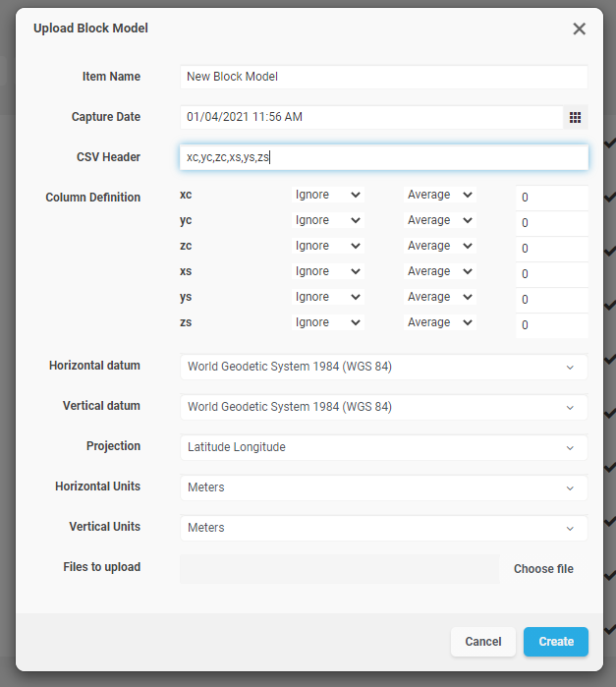Click the Create button
The width and height of the screenshot is (616, 687).
(x=555, y=642)
